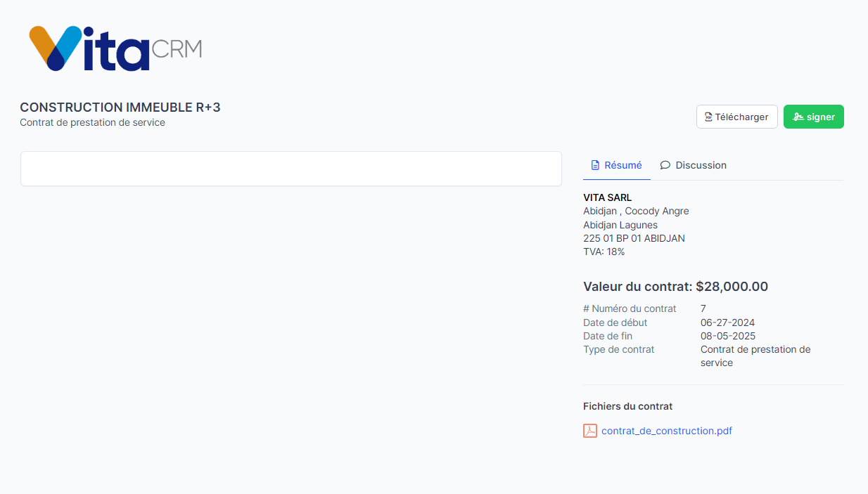Click the Fichiers du contrat heading
Screen dimensions: 868x494
tap(627, 406)
